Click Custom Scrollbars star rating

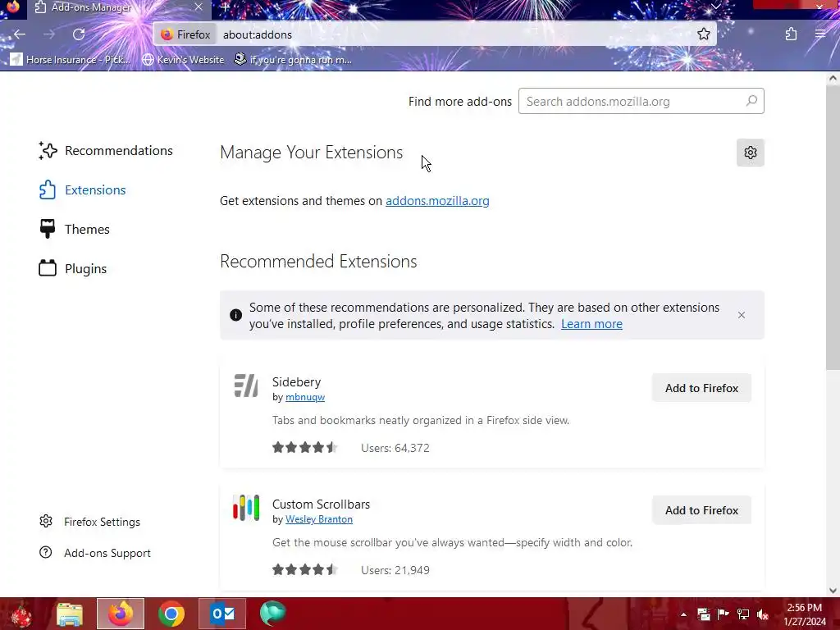click(304, 569)
